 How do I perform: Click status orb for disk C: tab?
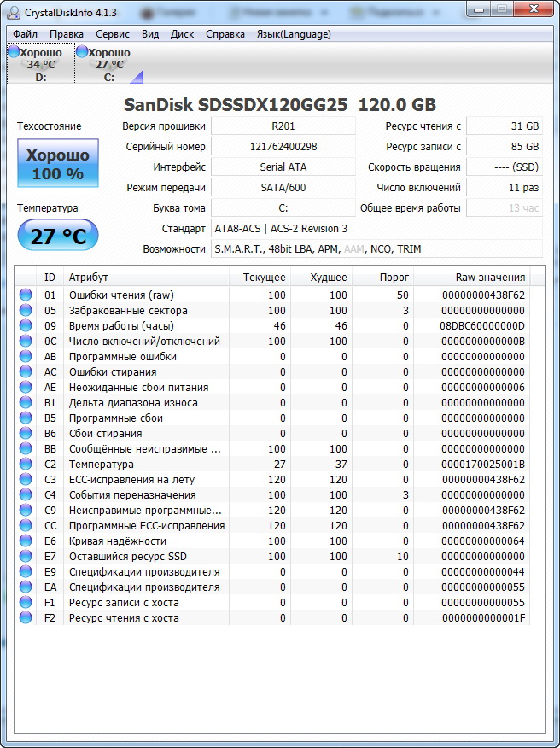82,52
